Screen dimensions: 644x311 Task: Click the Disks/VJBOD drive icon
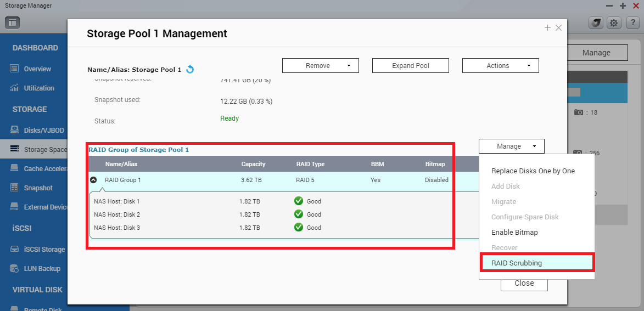(14, 130)
